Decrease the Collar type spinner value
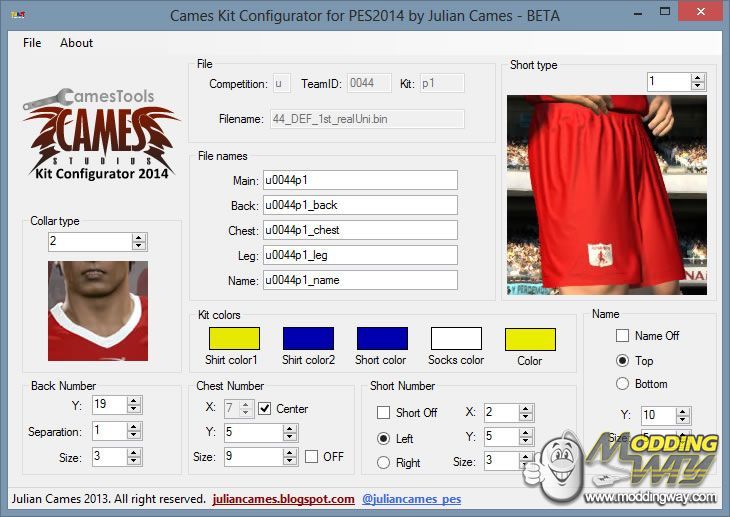Viewport: 730px width, 517px height. click(x=139, y=246)
